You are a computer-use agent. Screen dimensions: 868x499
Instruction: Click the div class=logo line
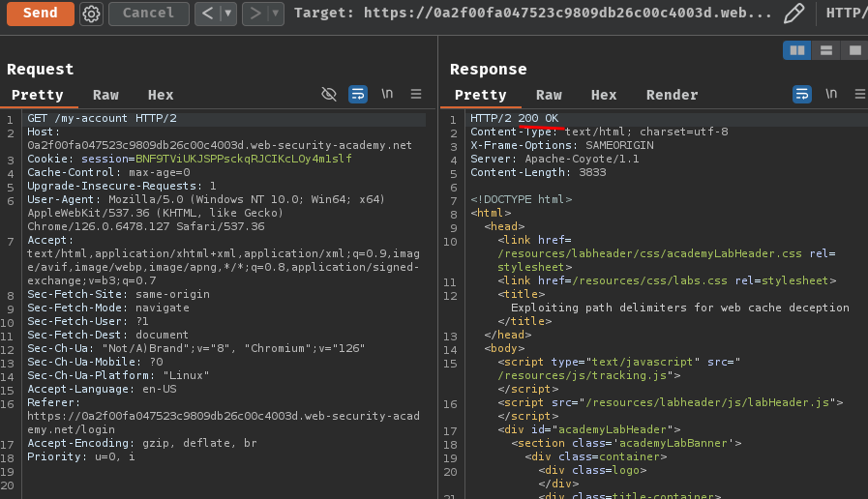pos(592,470)
